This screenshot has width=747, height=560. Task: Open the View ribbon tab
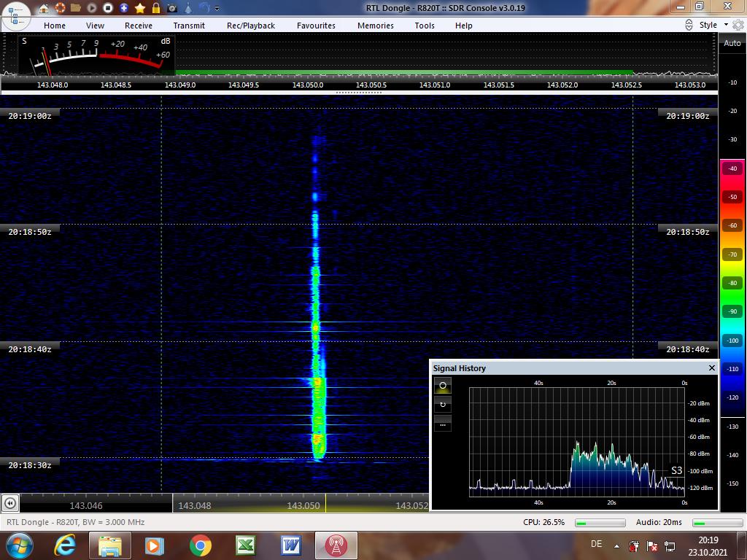coord(95,26)
